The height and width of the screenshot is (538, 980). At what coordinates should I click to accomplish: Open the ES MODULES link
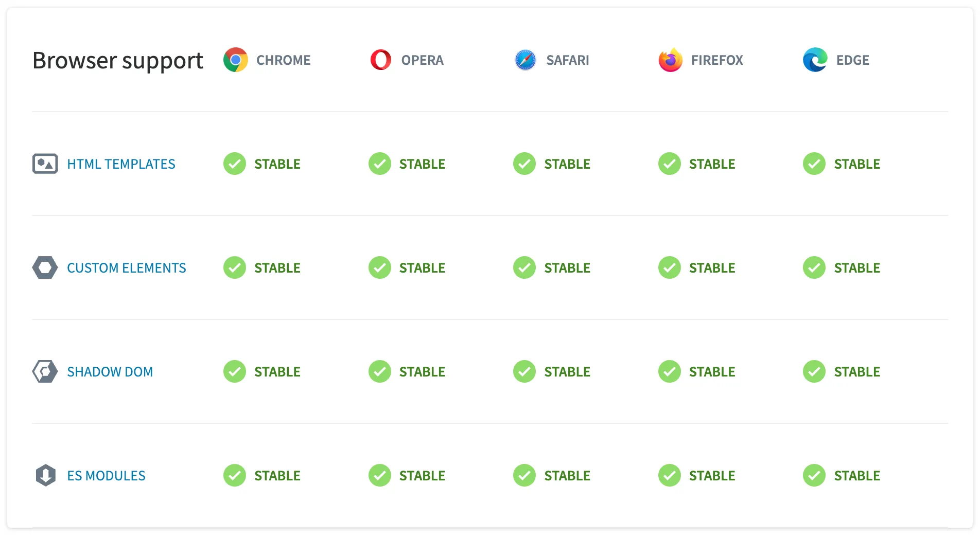106,475
